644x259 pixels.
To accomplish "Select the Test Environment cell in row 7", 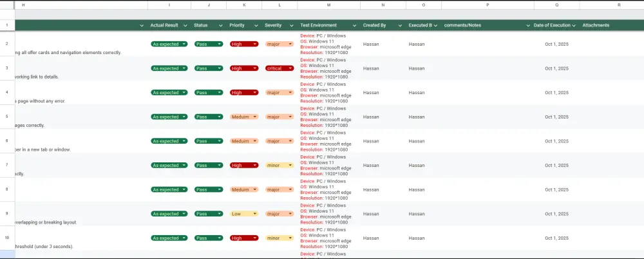I will (329, 166).
